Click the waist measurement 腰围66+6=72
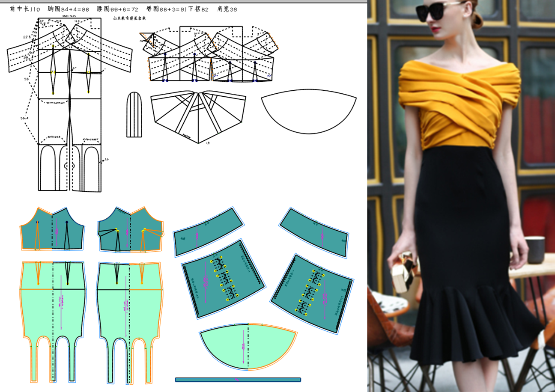Viewport: 555px width, 392px height. (117, 9)
